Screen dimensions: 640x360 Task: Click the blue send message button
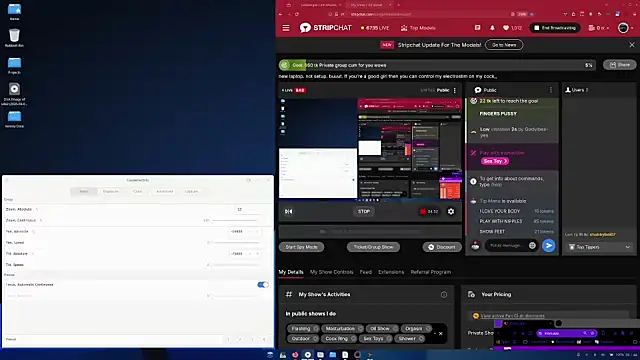pyautogui.click(x=549, y=245)
